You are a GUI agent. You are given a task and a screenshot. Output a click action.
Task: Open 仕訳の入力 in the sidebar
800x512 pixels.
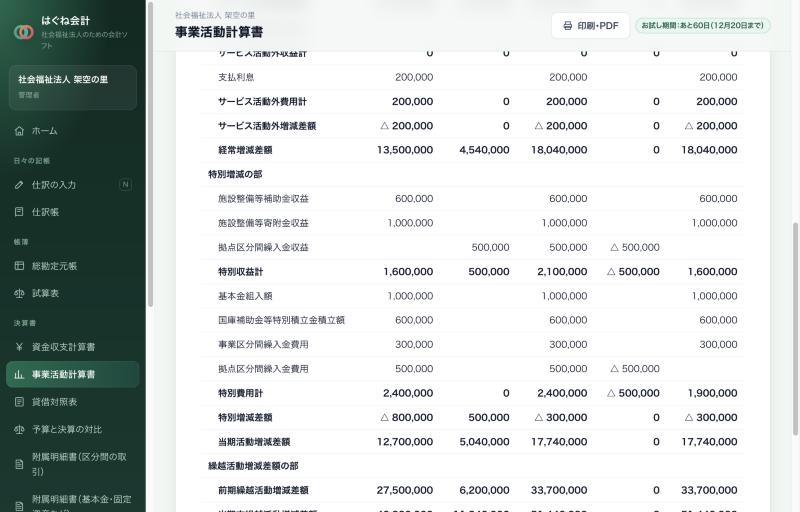(x=72, y=185)
